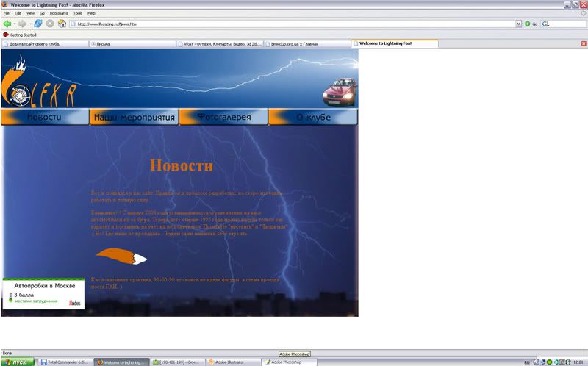Open the Back history dropdown arrow
Screen dimensions: 588x366
15,24
